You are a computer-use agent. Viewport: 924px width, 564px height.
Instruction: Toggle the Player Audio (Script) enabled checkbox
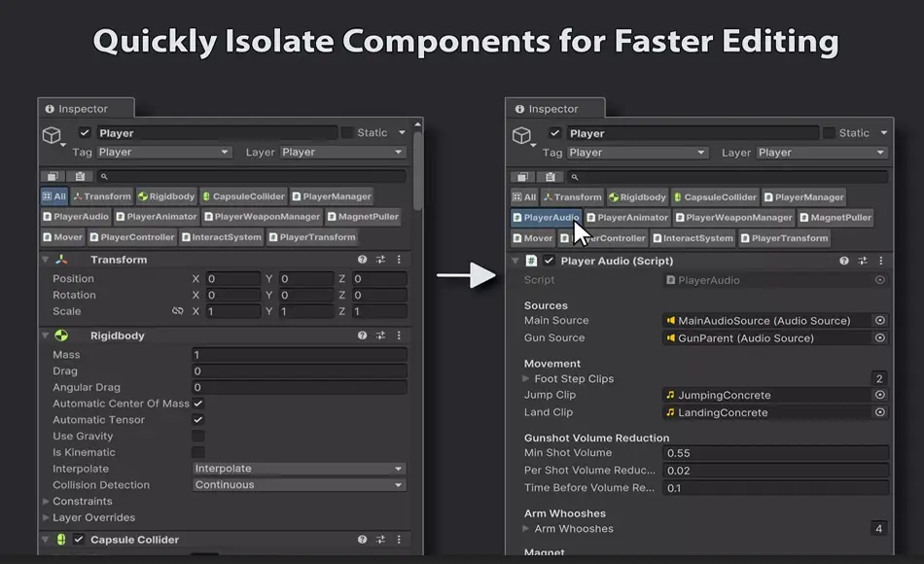(550, 261)
